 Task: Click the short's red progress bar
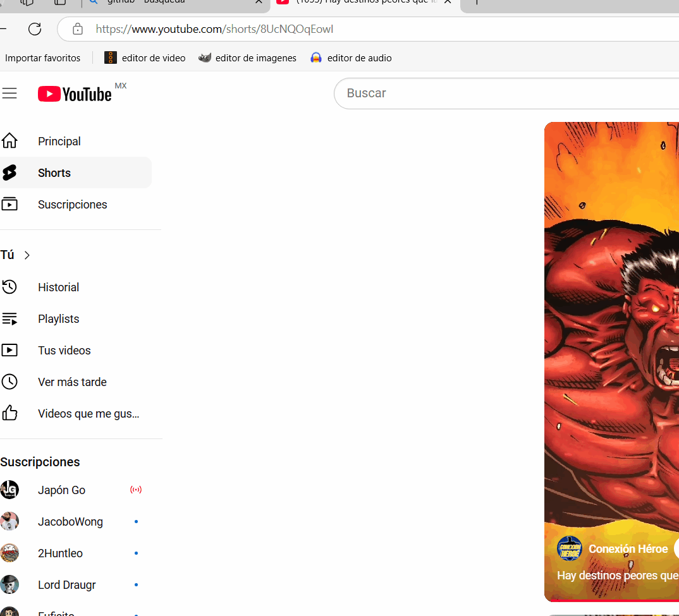click(611, 600)
